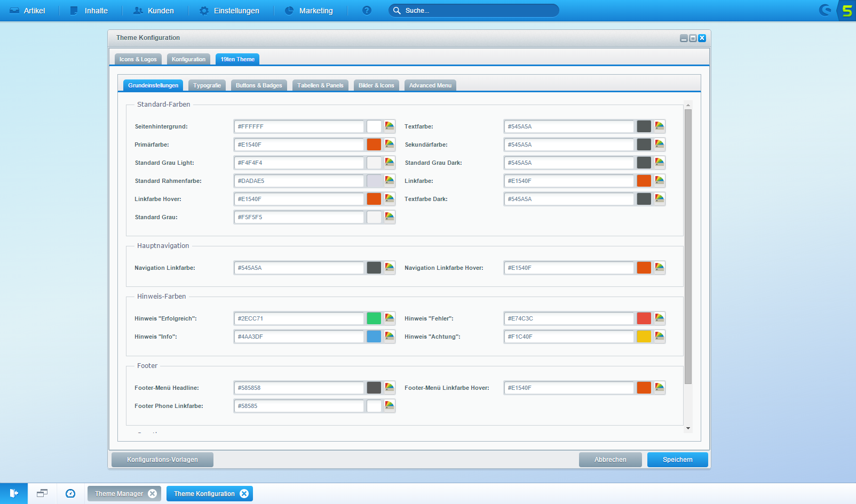The height and width of the screenshot is (504, 856).
Task: Click the Suche search field
Action: tap(474, 11)
